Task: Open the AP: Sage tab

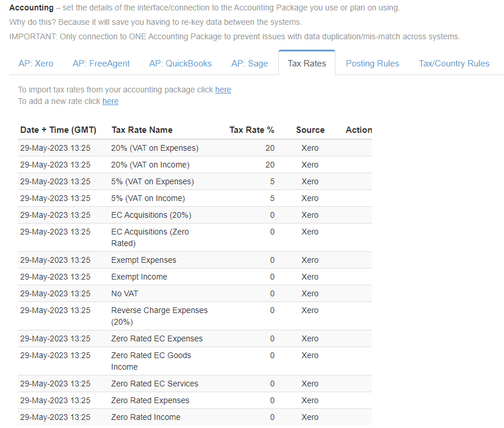Action: 250,64
